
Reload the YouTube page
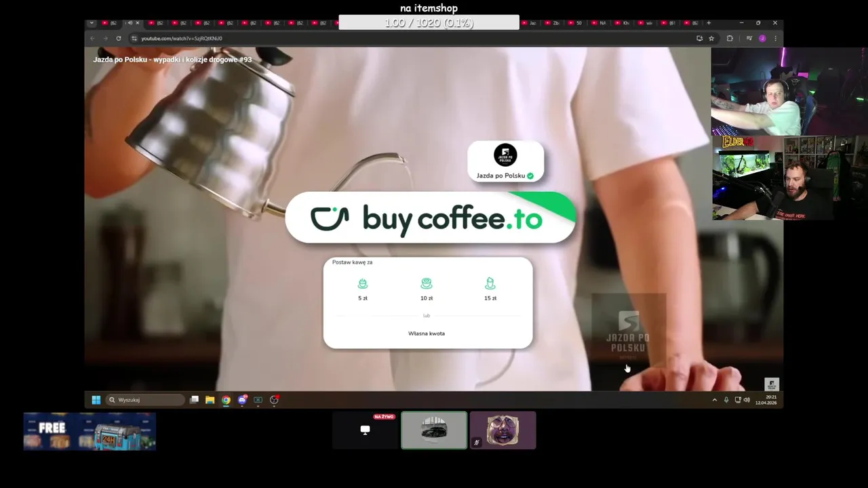[118, 39]
